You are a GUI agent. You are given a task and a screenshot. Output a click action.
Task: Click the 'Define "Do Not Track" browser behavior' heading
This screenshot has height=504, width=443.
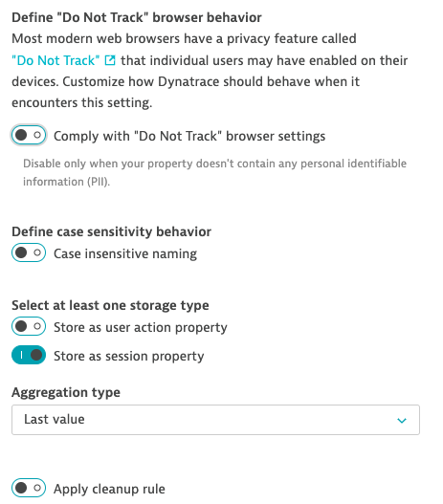pyautogui.click(x=137, y=17)
